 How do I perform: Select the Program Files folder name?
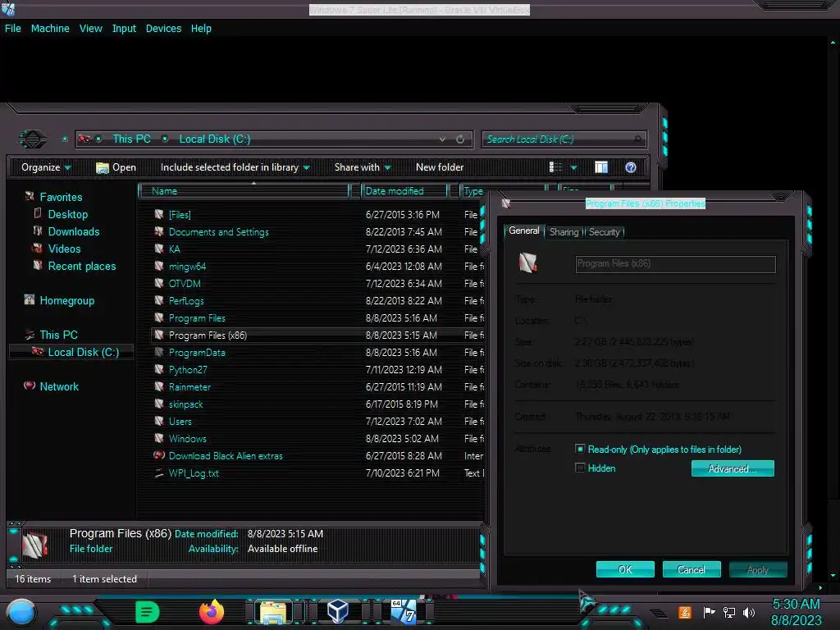pos(197,317)
